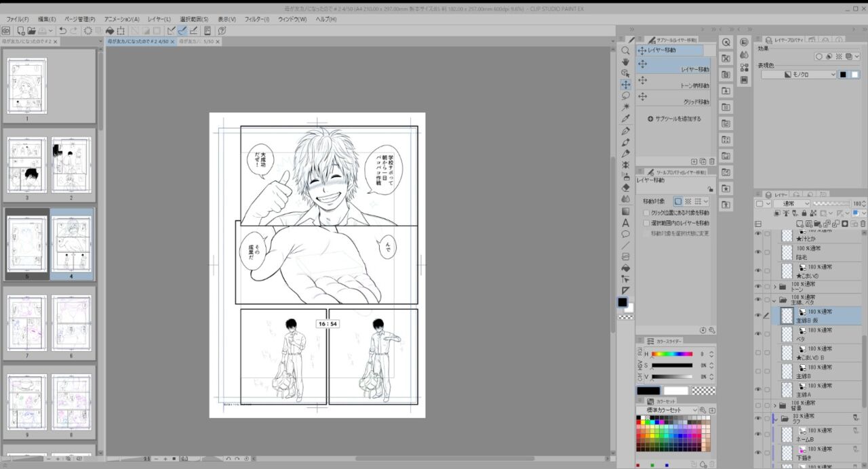Open the 移動対象 options dropdown arrow
The image size is (868, 469).
pyautogui.click(x=706, y=201)
